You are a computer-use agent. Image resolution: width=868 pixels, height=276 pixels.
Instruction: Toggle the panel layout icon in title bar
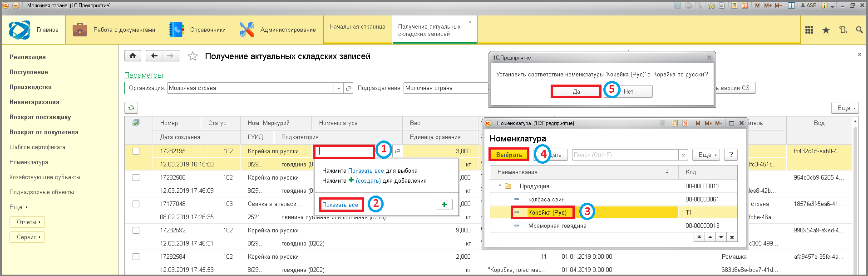(791, 5)
